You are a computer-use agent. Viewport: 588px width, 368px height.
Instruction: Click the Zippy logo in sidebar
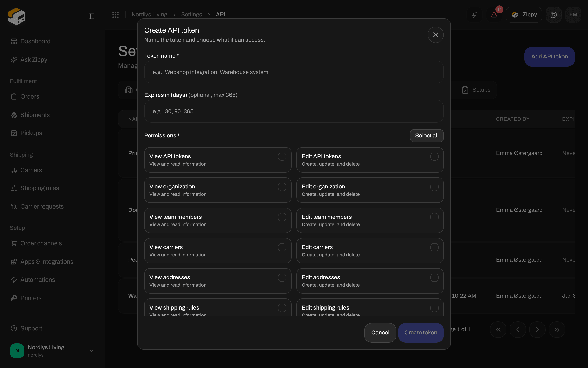click(x=16, y=16)
